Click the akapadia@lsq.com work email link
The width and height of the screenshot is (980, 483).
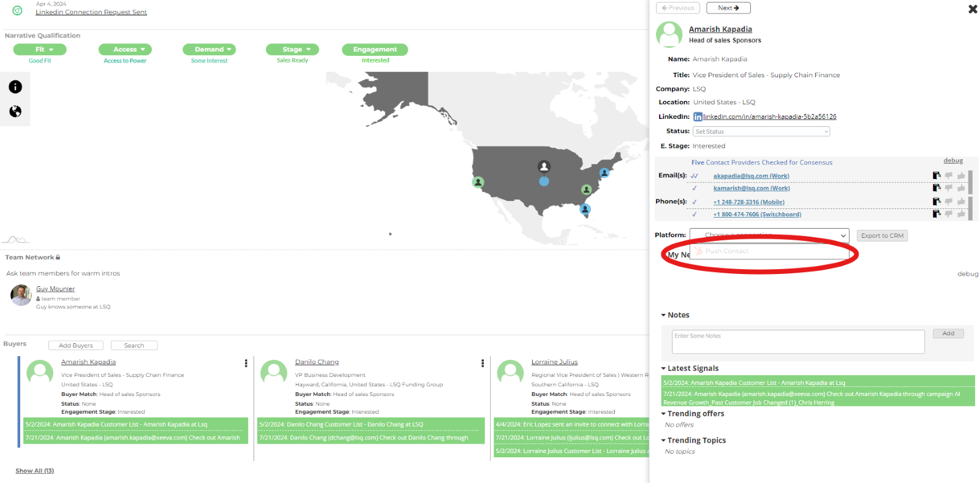[x=751, y=176]
